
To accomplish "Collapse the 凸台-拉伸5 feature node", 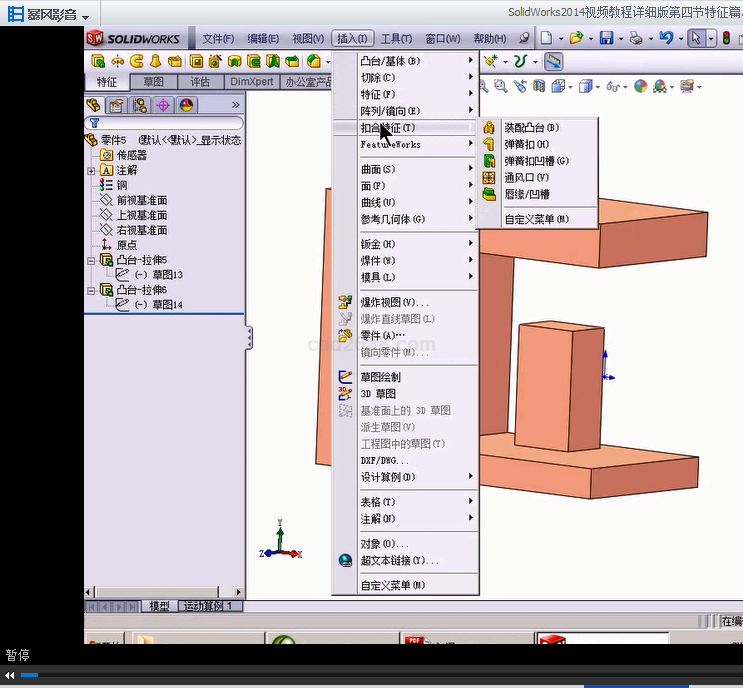I will tap(92, 260).
